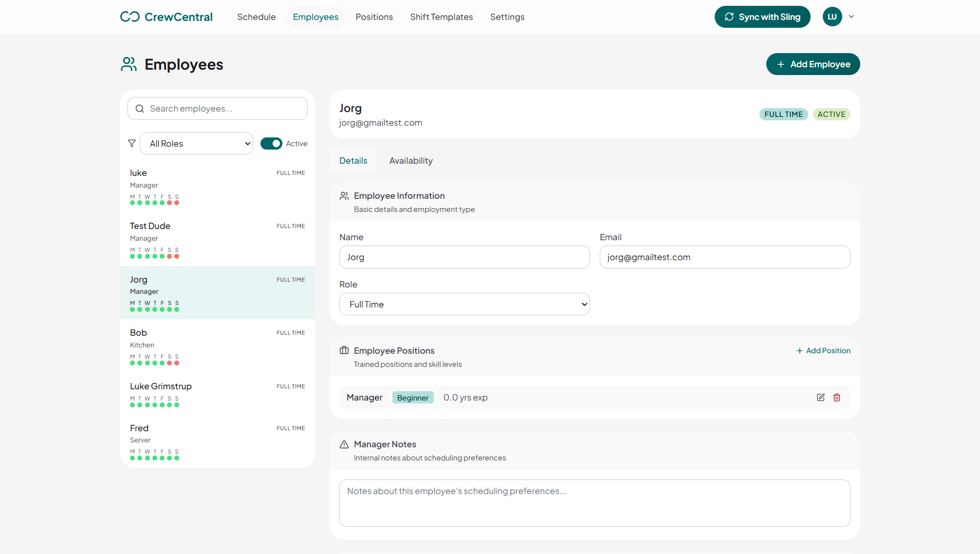Open the Schedule page in navigation

click(256, 17)
